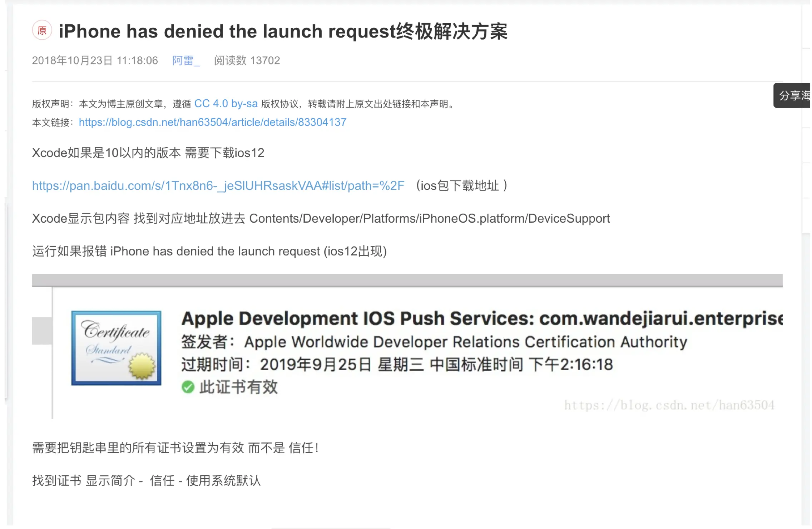
Task: Click the 签发者 issuer authority line
Action: pyautogui.click(x=434, y=342)
